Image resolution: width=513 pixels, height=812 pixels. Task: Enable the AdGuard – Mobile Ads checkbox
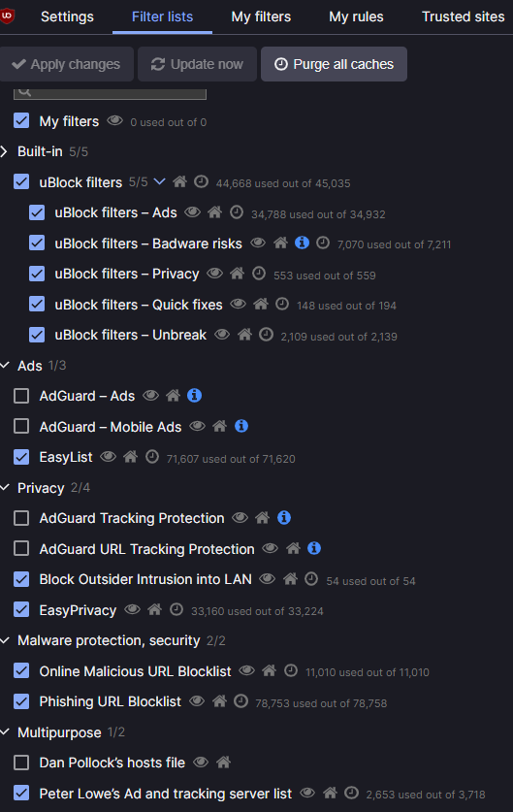(21, 426)
